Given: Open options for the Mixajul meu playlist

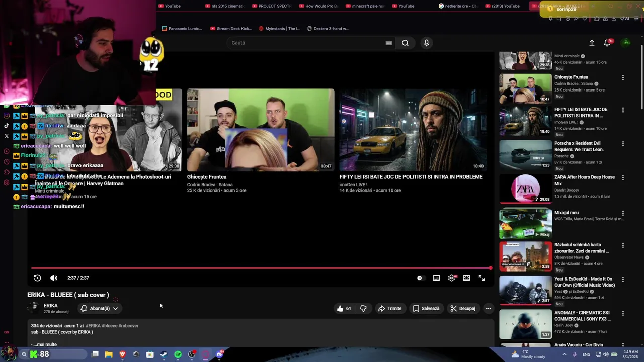Looking at the screenshot, I should click(623, 213).
